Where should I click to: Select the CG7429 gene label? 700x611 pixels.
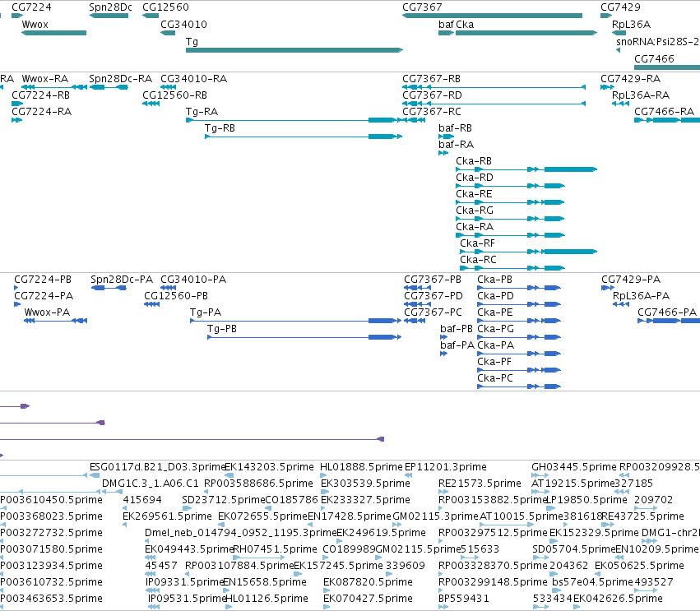pos(620,7)
